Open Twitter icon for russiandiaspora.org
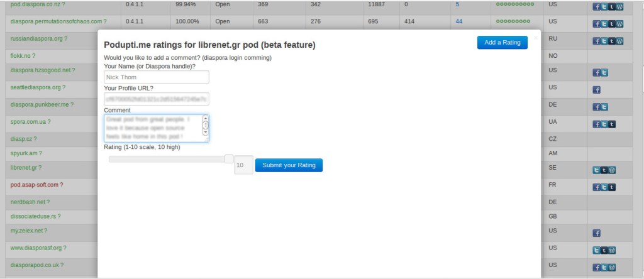Image resolution: width=644 pixels, height=279 pixels. tap(604, 41)
